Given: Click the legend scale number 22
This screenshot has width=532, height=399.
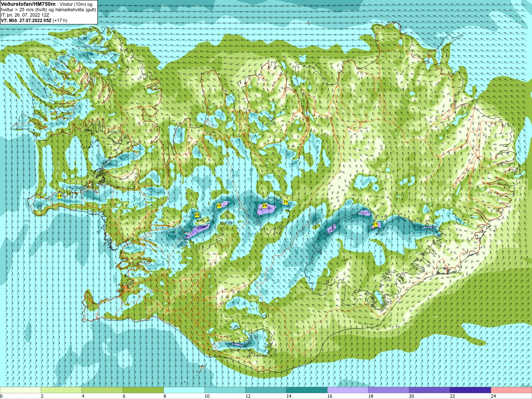Looking at the screenshot, I should (x=452, y=396).
